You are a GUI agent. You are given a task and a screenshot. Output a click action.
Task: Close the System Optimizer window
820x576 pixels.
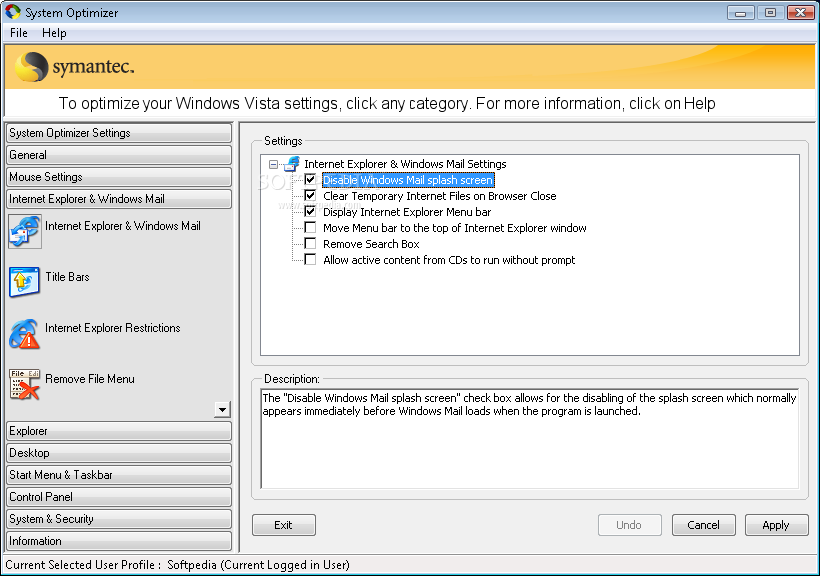pos(801,13)
